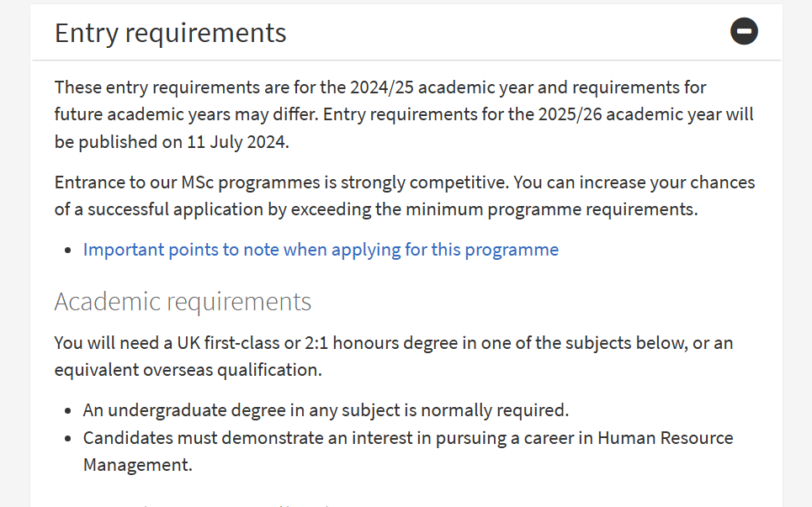Click 'equivalent overseas qualification' text
The width and height of the screenshot is (812, 507).
point(188,370)
